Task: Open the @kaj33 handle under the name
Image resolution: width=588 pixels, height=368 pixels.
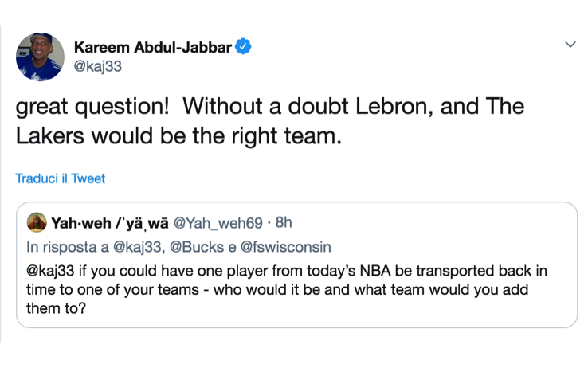Action: pyautogui.click(x=97, y=67)
